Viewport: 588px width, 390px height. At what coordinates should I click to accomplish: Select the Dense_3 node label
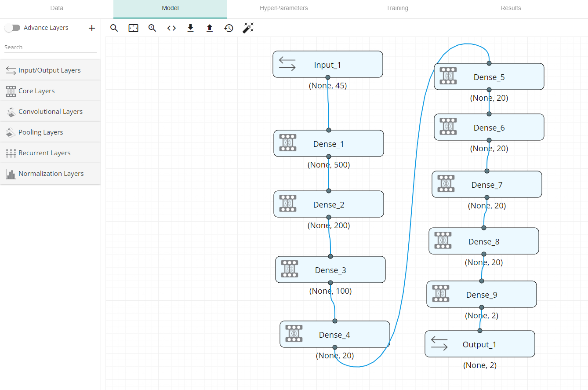click(330, 270)
